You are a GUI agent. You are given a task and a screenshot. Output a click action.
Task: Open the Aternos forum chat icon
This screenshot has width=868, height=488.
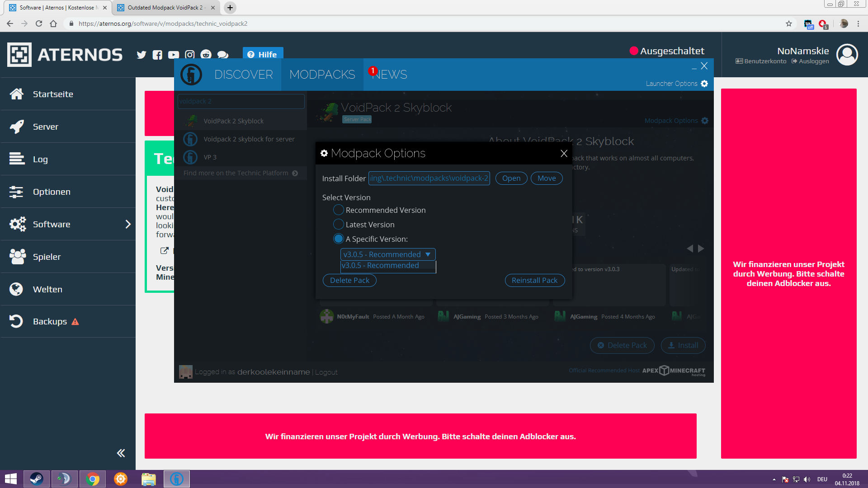[223, 55]
